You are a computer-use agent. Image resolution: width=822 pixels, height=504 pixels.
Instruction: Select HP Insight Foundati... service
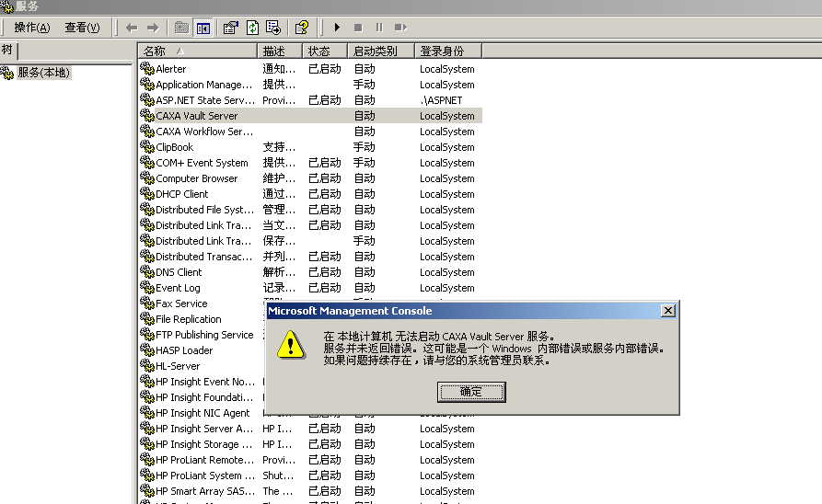tap(204, 397)
